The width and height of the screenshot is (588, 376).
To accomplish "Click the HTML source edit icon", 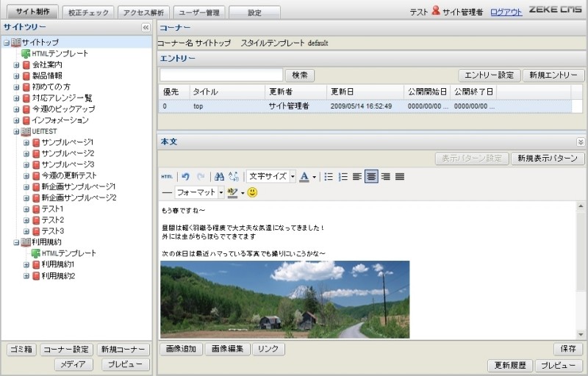I will click(x=167, y=177).
